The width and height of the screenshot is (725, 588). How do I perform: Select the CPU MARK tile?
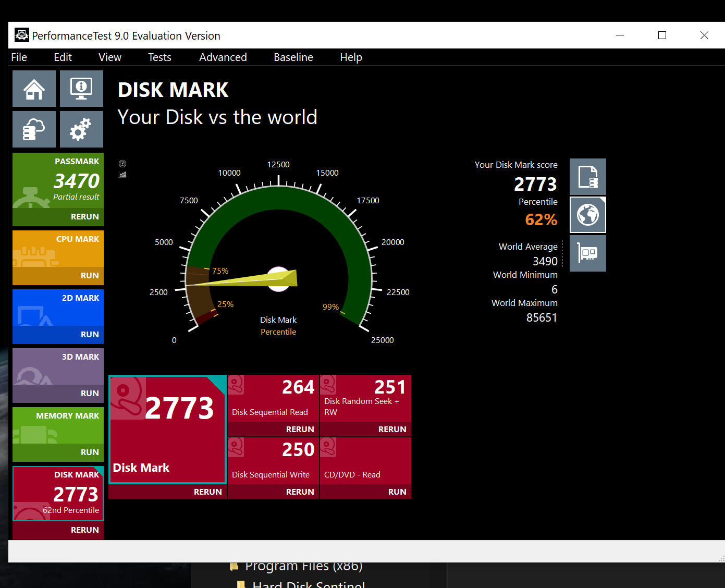pyautogui.click(x=58, y=249)
